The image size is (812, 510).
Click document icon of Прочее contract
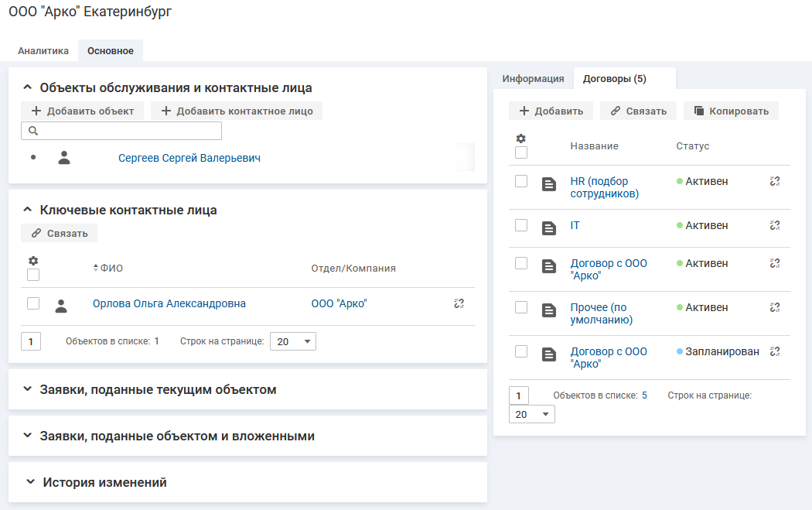[549, 310]
